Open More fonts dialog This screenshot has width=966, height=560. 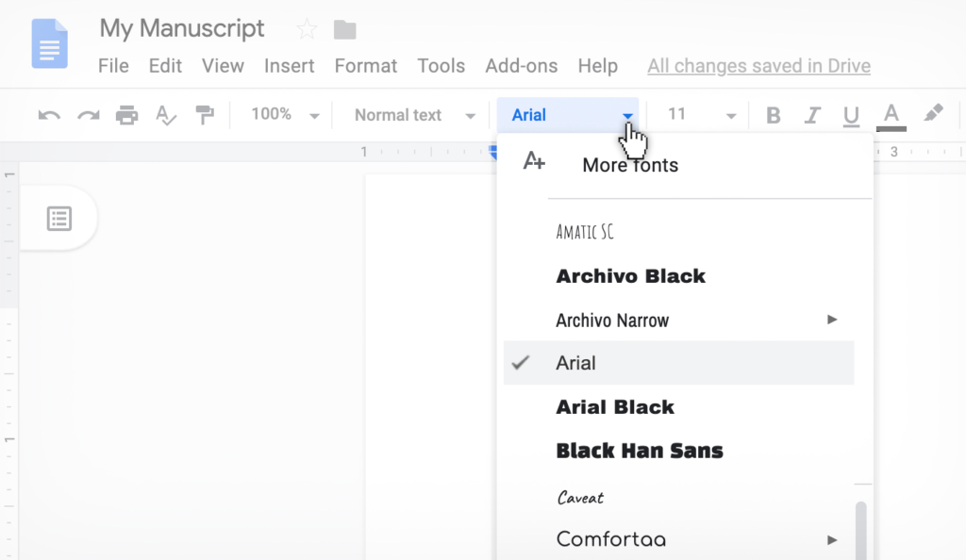tap(630, 165)
